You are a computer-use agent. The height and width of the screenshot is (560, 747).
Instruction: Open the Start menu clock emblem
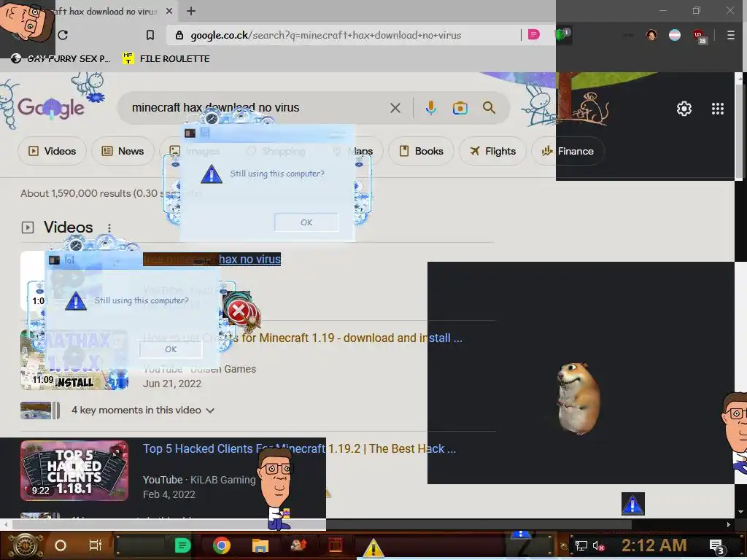pyautogui.click(x=26, y=545)
